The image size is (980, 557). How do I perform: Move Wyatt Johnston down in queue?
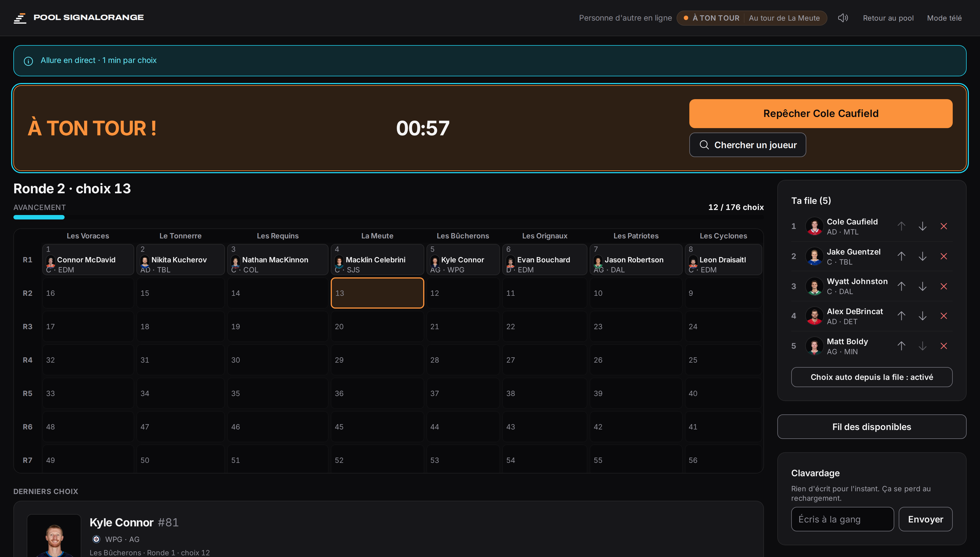[x=922, y=286]
